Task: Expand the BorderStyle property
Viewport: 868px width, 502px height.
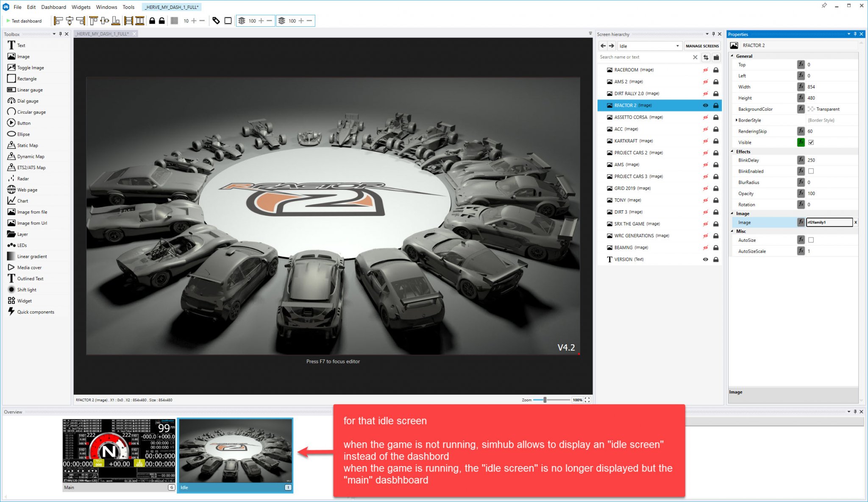Action: 736,120
